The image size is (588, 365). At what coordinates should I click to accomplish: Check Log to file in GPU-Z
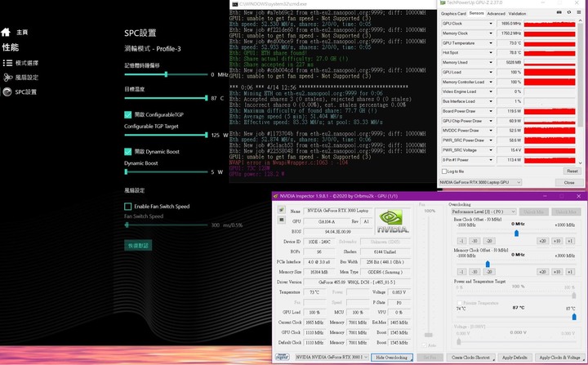click(444, 171)
